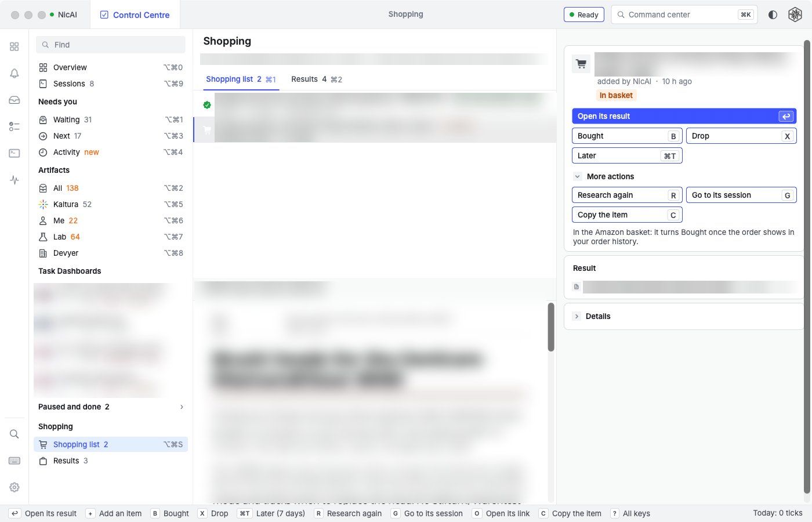Open Lab artifacts entry
The image size is (812, 522).
[111, 237]
